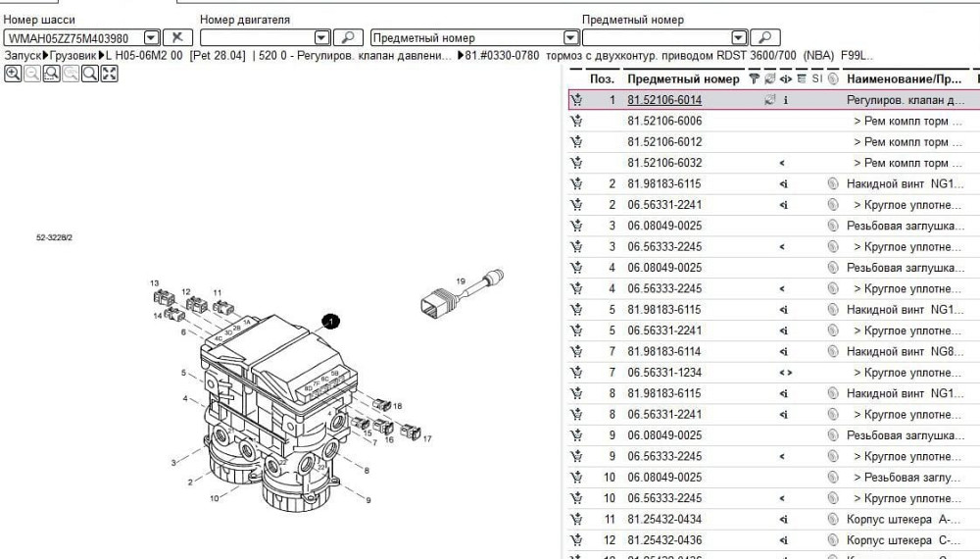
Task: Click the replacement icon in 81.52106-6014 row
Action: click(x=769, y=100)
